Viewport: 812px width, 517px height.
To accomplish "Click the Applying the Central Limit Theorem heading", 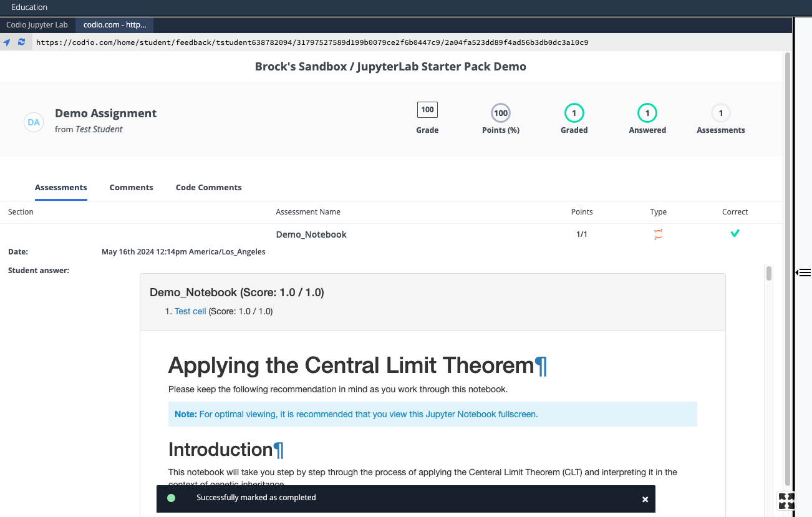I will [x=351, y=365].
